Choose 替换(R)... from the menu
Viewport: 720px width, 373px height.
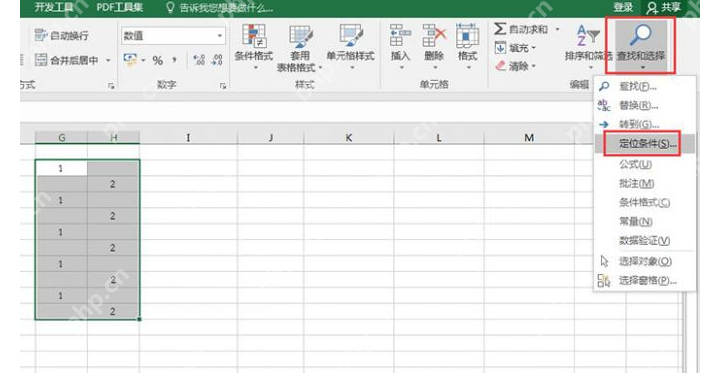(x=645, y=106)
